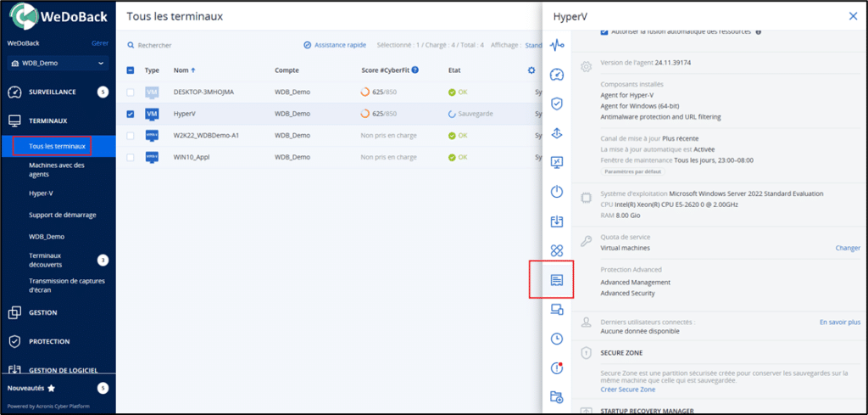The height and width of the screenshot is (415, 868).
Task: Click Créer Secure Zone link
Action: [628, 390]
